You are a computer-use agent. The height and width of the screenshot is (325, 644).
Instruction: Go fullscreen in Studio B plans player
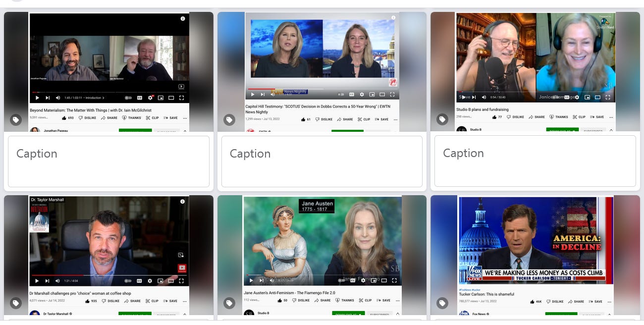(608, 97)
